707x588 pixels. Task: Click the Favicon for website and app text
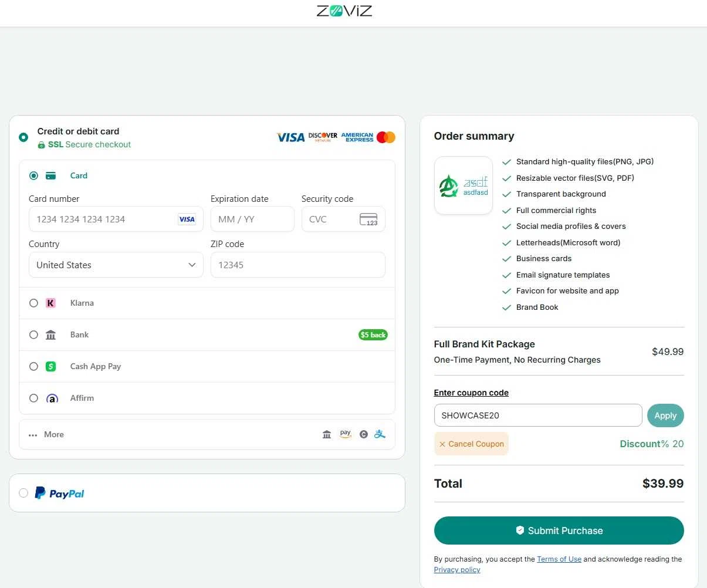567,291
